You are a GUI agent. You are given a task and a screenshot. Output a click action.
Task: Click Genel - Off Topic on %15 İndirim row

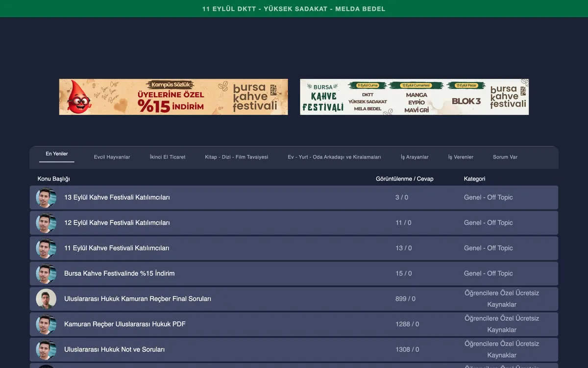pyautogui.click(x=489, y=273)
